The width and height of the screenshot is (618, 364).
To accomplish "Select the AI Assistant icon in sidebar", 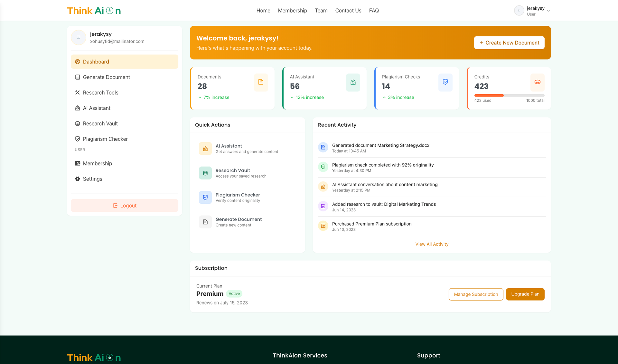I will click(77, 108).
